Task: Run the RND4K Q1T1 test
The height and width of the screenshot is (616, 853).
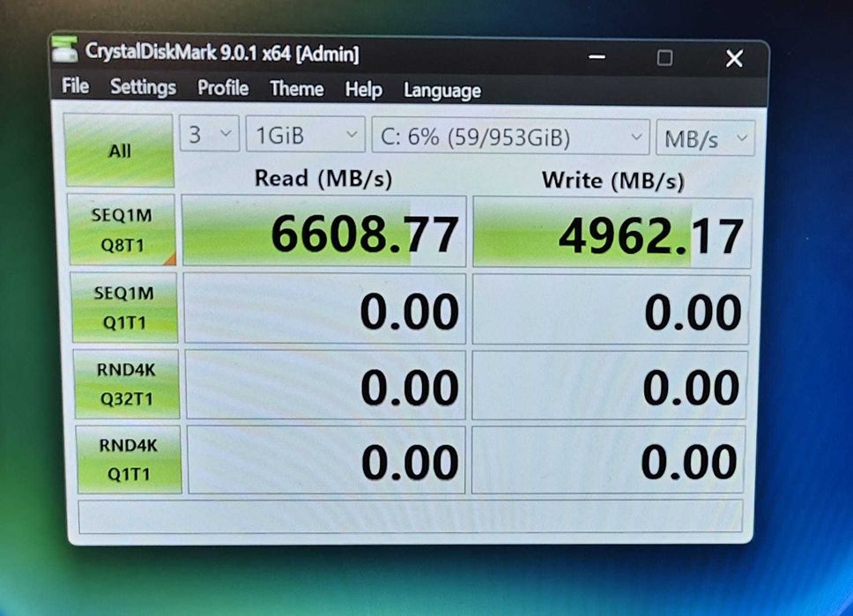Action: 129,460
